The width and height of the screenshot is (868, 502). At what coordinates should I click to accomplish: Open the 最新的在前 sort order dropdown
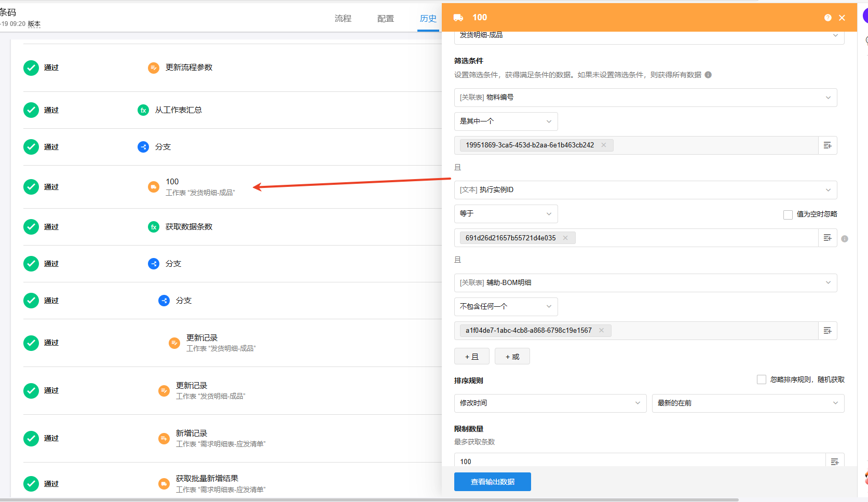[x=748, y=403]
